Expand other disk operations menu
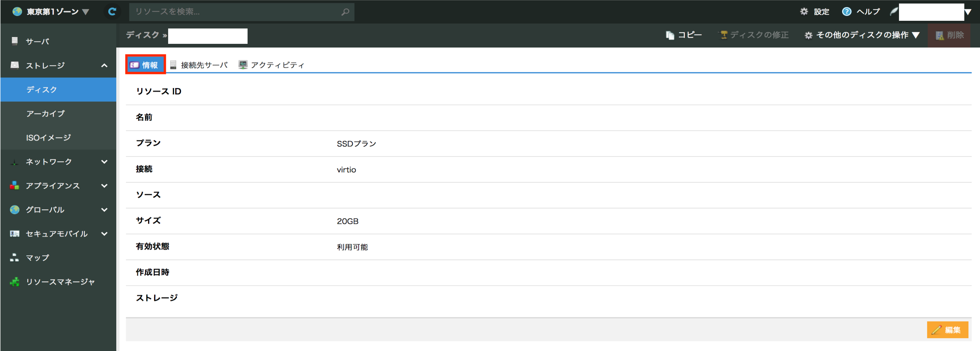 coord(862,35)
